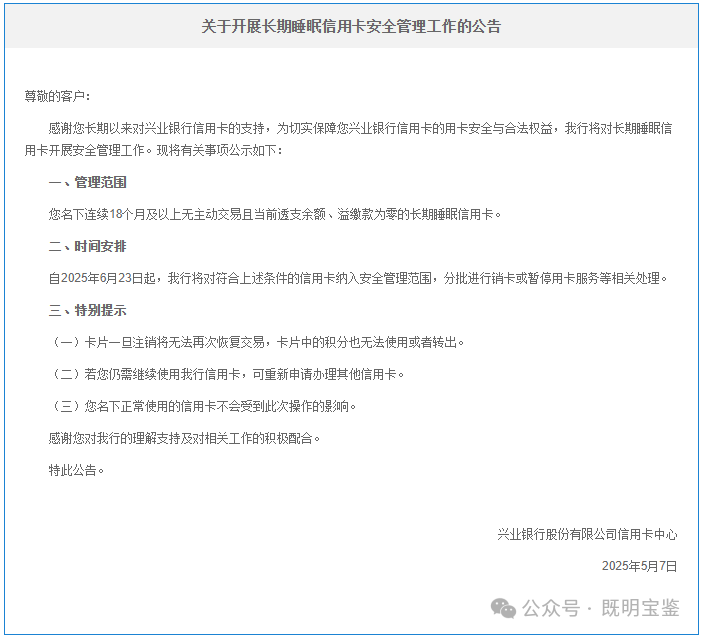Click the closing line 特此公告
Screen dimensions: 702x636
point(77,470)
